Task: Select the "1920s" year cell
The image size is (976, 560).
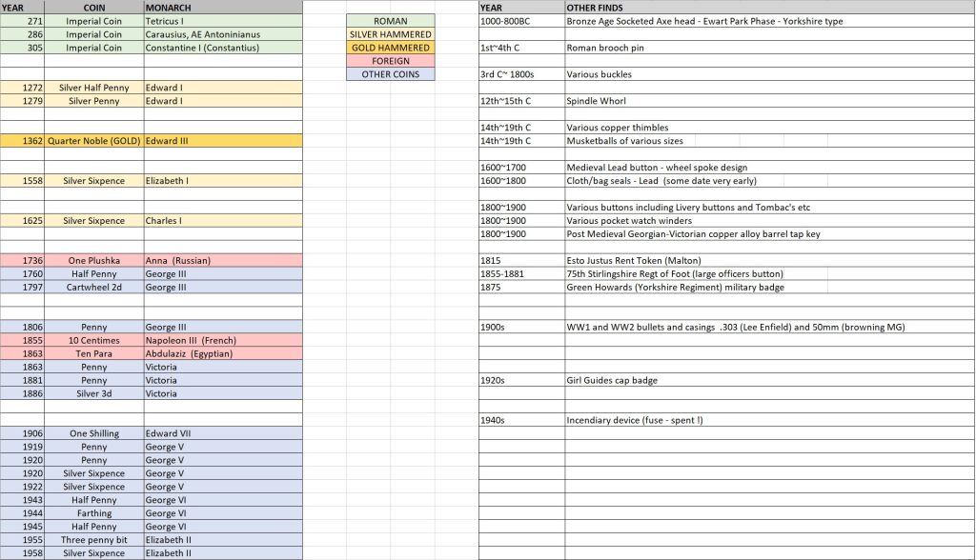Action: click(521, 380)
